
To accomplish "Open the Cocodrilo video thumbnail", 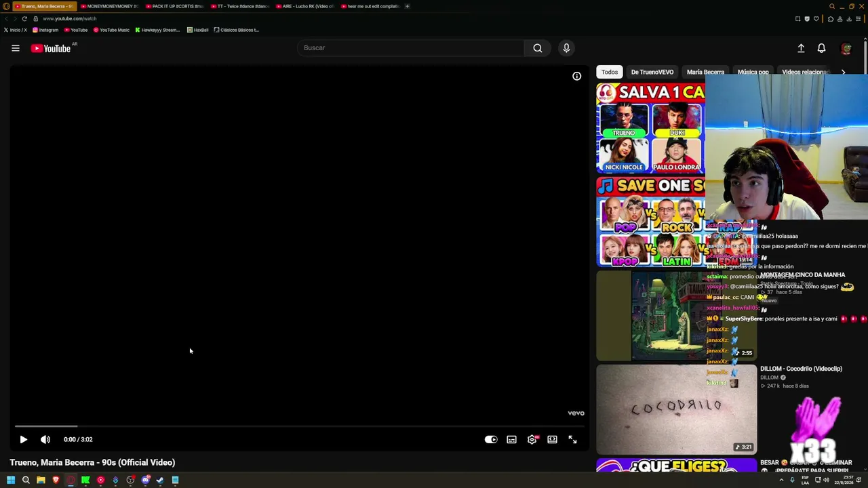I will click(676, 409).
